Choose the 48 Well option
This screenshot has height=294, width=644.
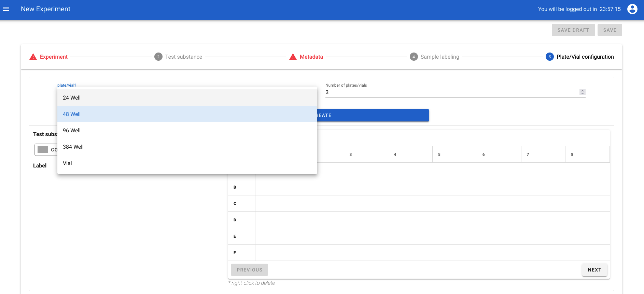72,114
